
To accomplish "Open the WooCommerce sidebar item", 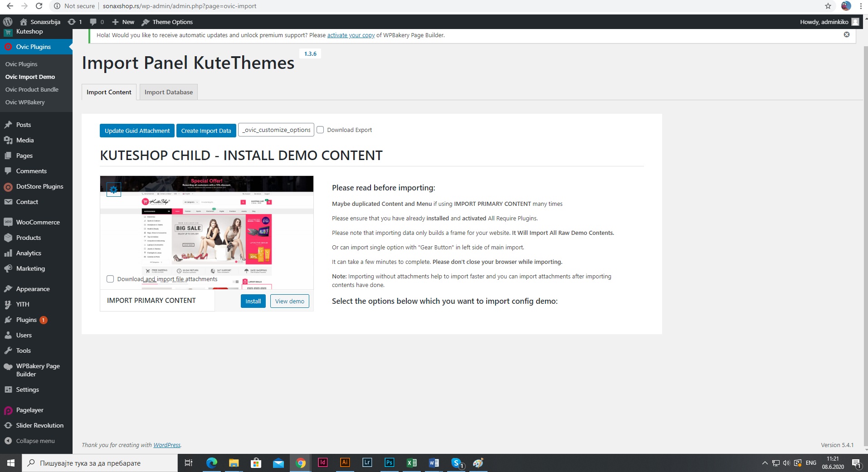I will pyautogui.click(x=36, y=222).
